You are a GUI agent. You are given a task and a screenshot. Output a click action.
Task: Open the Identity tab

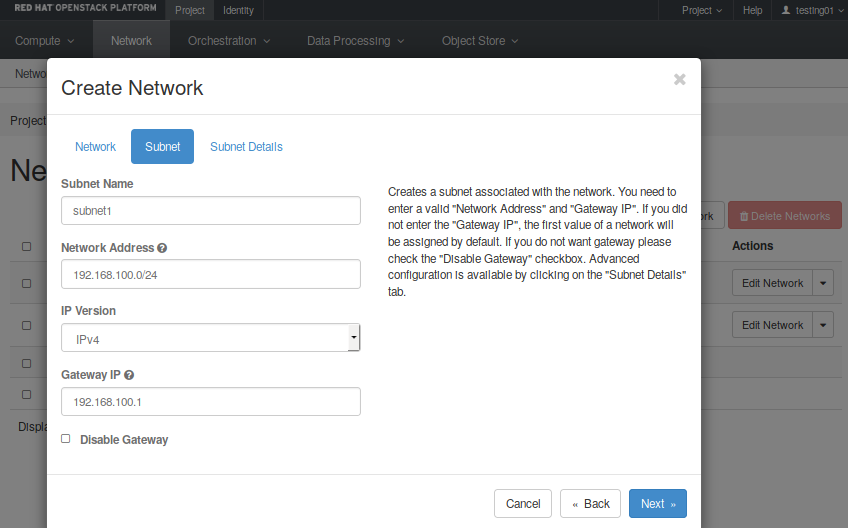pyautogui.click(x=238, y=10)
